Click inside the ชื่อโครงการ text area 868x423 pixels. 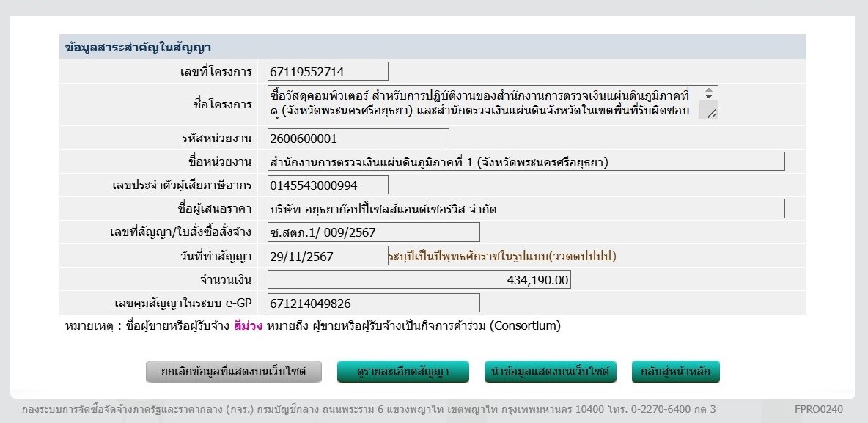pos(484,103)
